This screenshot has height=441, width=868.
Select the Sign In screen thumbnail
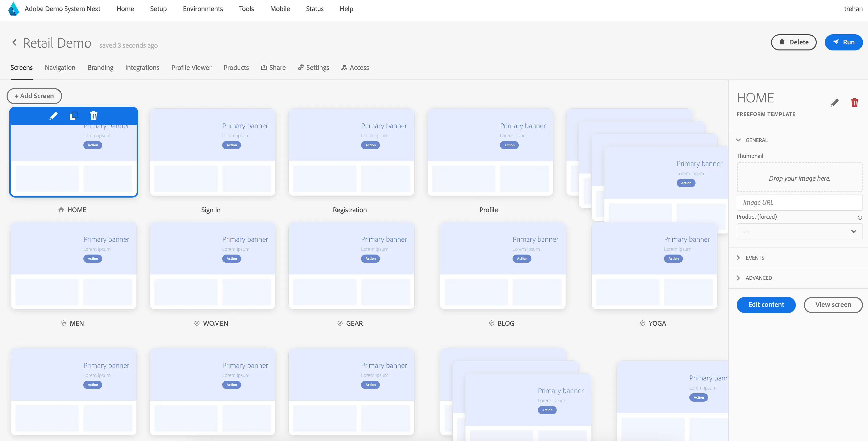click(x=213, y=152)
